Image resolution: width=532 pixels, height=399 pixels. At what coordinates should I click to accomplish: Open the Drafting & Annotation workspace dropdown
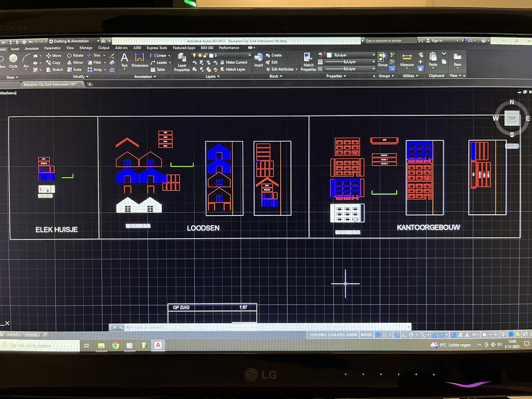pos(74,41)
